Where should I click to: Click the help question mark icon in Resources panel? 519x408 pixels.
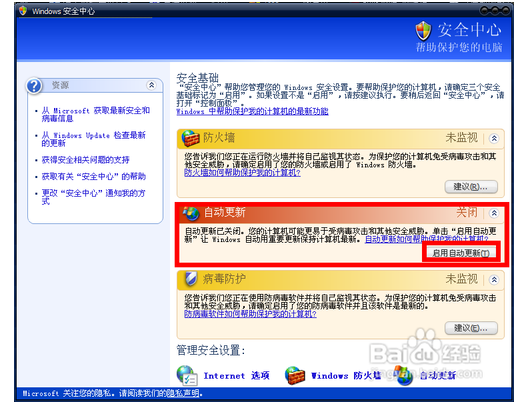[34, 86]
